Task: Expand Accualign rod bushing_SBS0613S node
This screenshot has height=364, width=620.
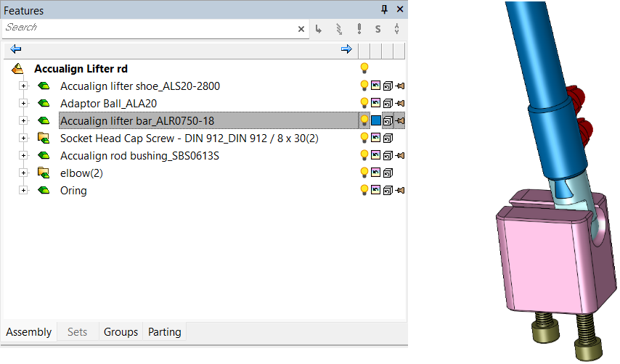Action: coord(24,155)
